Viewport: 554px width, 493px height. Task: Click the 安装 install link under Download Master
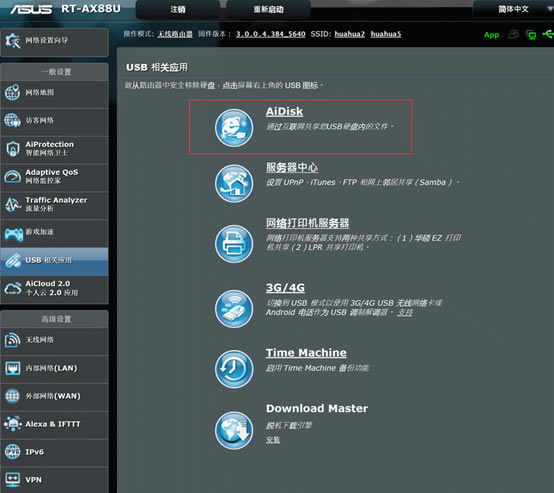click(273, 440)
